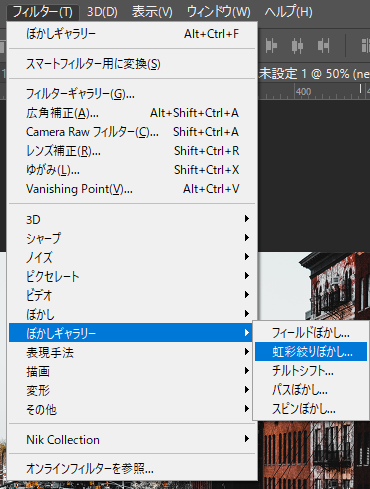Choose 広角補正(A)... filter
Screen dimensions: 370x489
(132, 113)
